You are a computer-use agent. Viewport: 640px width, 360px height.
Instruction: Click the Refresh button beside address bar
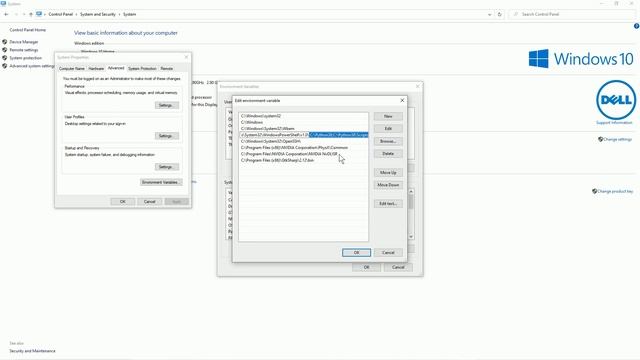(x=500, y=14)
